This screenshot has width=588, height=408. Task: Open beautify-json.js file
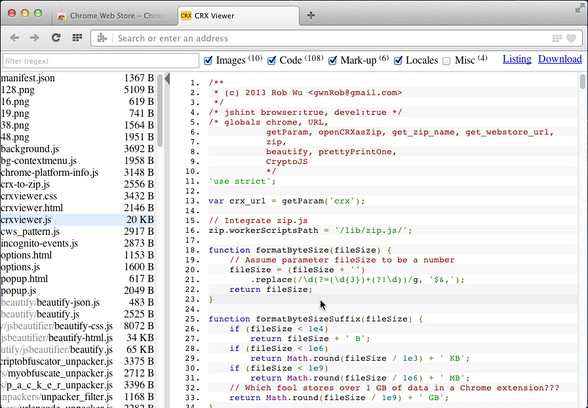pos(77,303)
